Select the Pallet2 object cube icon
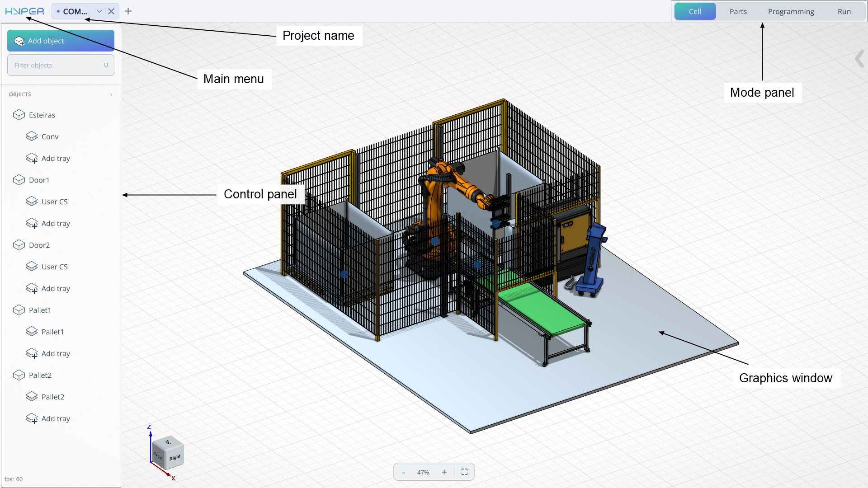The image size is (868, 488). coord(19,375)
